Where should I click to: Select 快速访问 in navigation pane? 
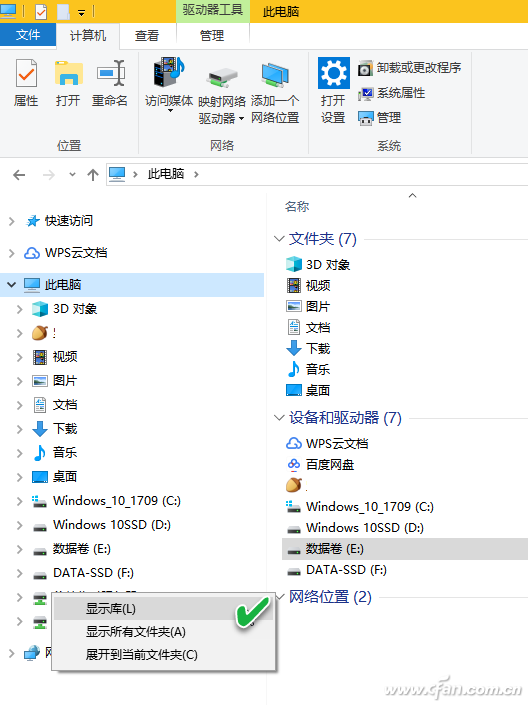coord(68,221)
